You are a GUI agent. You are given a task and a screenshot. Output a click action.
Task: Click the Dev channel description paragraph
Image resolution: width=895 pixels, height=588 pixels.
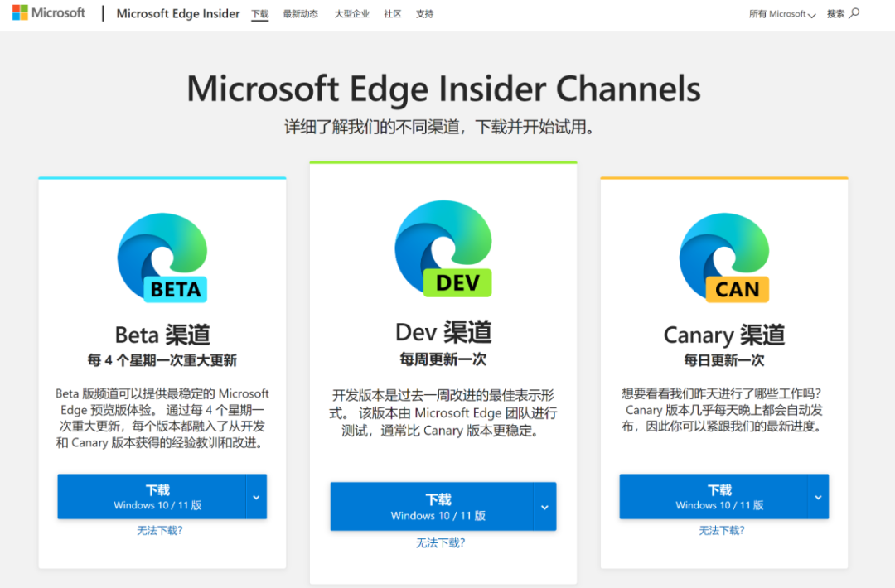443,413
